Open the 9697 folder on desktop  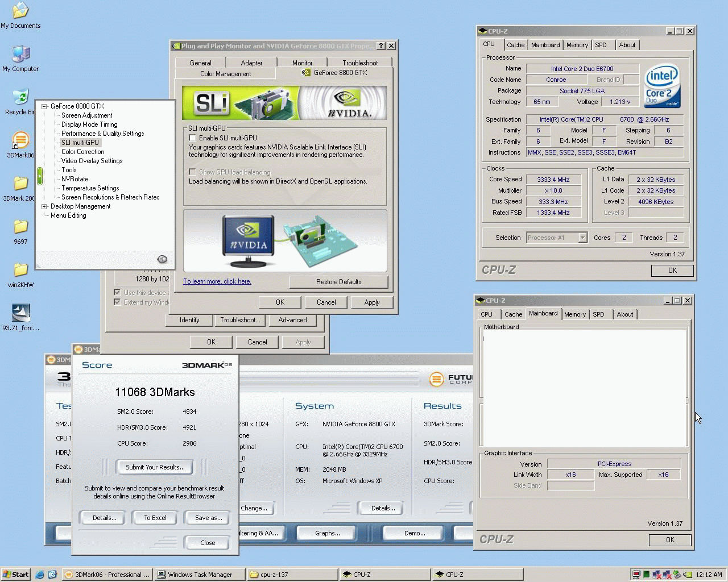click(20, 232)
